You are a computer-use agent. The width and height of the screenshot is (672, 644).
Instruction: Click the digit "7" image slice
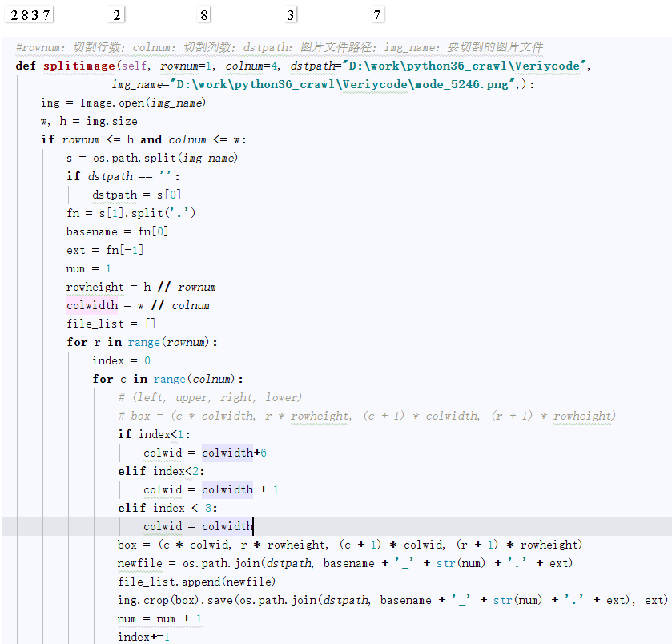[x=376, y=14]
